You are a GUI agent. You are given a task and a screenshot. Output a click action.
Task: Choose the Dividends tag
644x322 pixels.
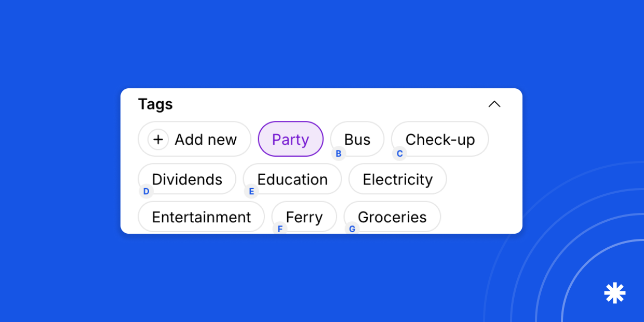tap(188, 179)
